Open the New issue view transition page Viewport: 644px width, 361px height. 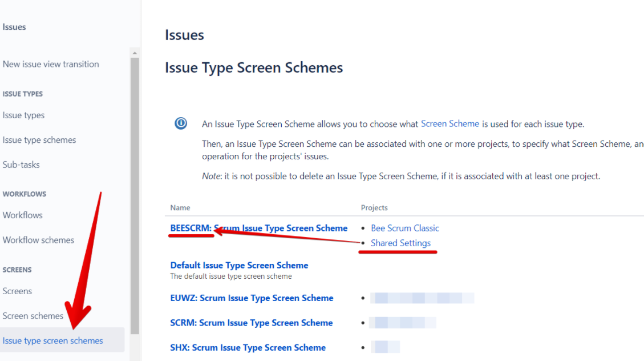tap(51, 63)
